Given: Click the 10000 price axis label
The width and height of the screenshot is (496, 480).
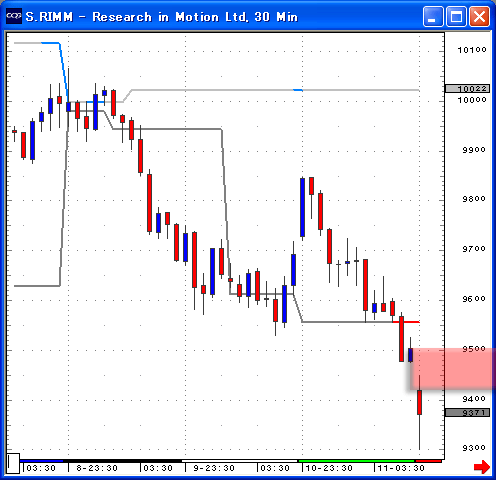Looking at the screenshot, I should tap(472, 100).
